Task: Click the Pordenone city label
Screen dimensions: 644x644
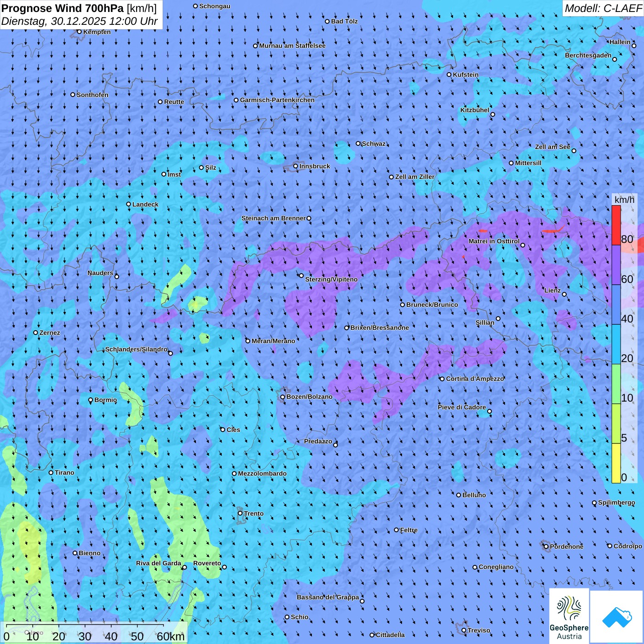Action: click(567, 546)
